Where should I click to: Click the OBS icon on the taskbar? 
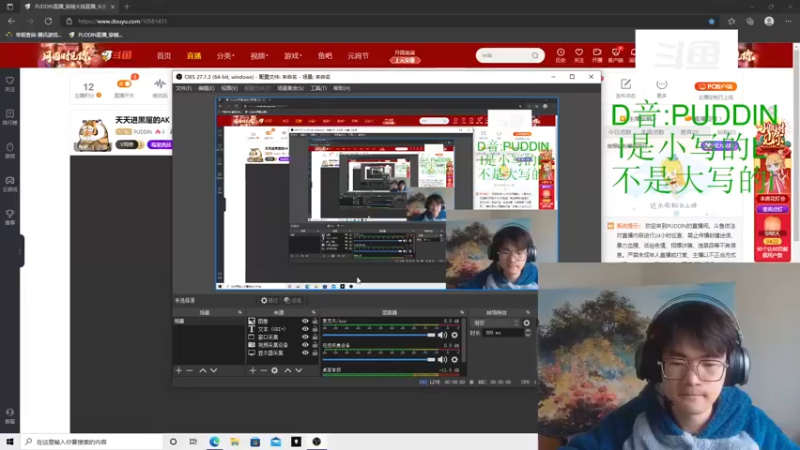tap(316, 442)
